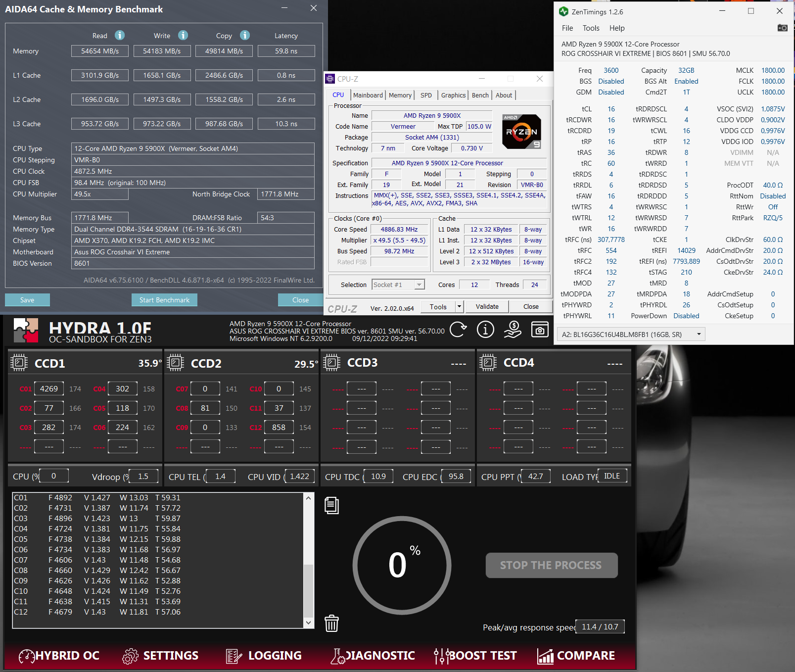
Task: Click the C01 value field showing 4269
Action: 49,389
